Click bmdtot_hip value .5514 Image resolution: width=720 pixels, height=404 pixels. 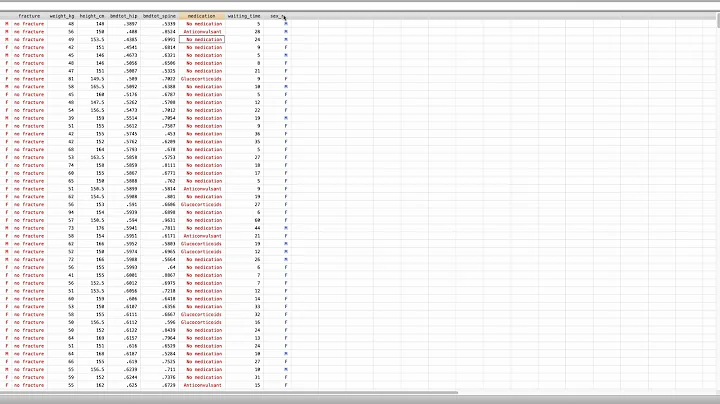(131, 118)
